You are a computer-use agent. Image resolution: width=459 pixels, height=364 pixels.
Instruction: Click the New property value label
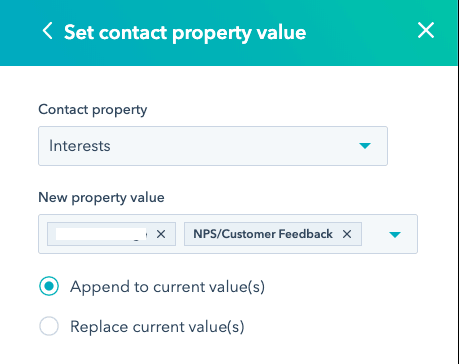(x=101, y=198)
